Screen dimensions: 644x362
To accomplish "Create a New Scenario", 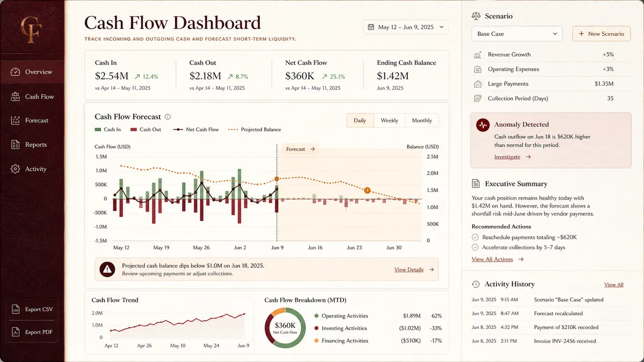I will (601, 34).
